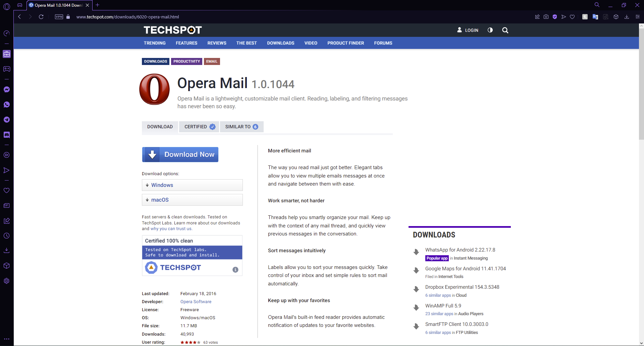The height and width of the screenshot is (346, 644).
Task: Open ad blocker shield icon in toolbar
Action: (x=555, y=17)
